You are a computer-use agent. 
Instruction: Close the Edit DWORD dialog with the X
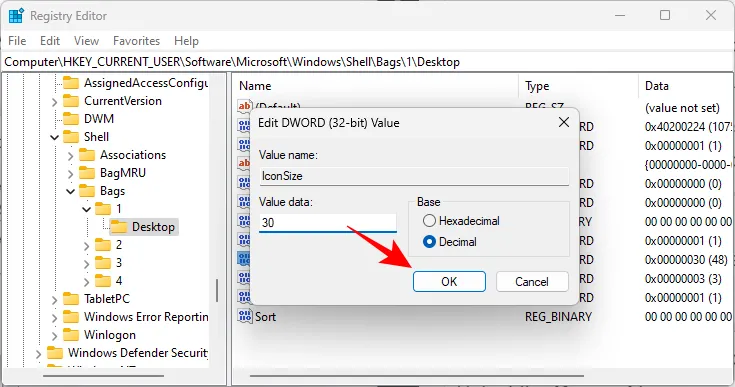click(564, 123)
